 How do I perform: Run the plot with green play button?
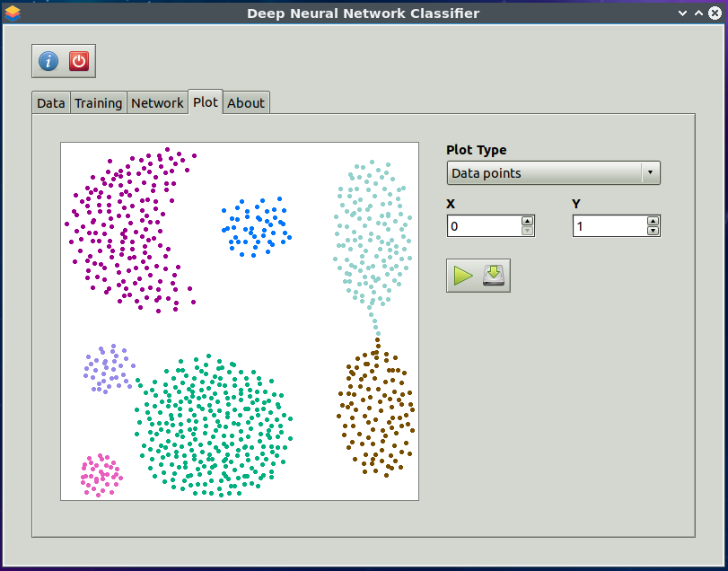coord(463,276)
